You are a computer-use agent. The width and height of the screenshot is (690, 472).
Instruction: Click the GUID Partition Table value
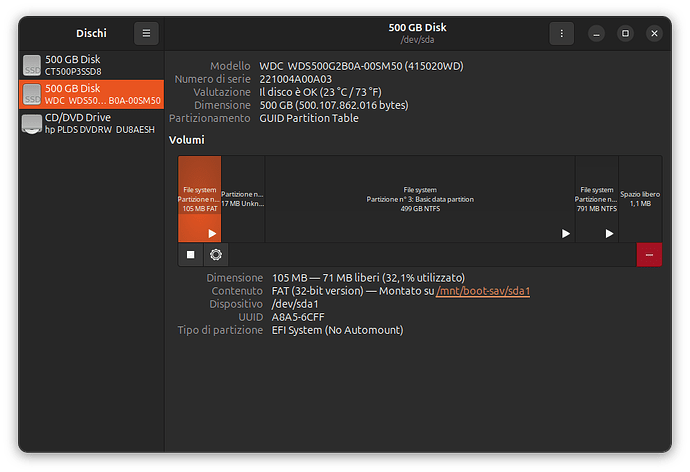tap(309, 118)
